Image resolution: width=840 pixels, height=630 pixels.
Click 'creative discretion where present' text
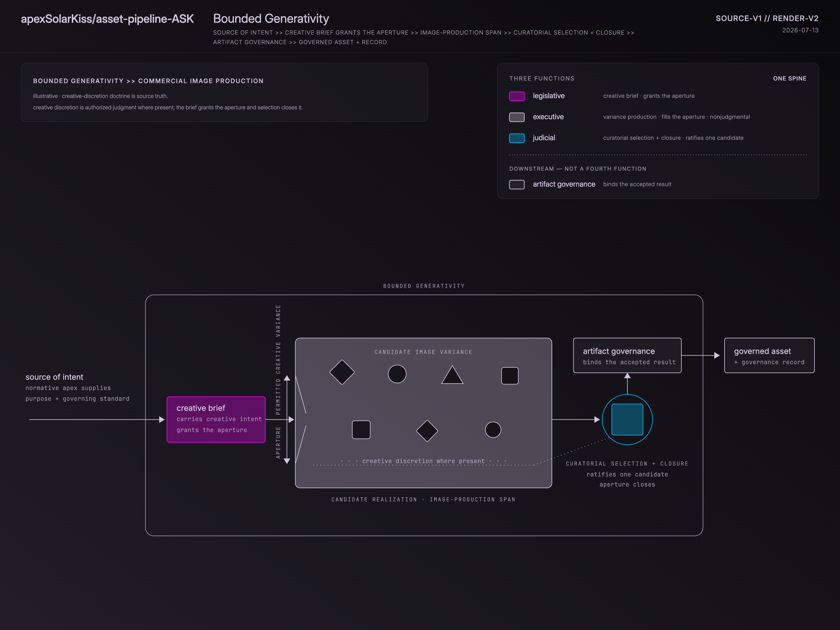[x=423, y=461]
